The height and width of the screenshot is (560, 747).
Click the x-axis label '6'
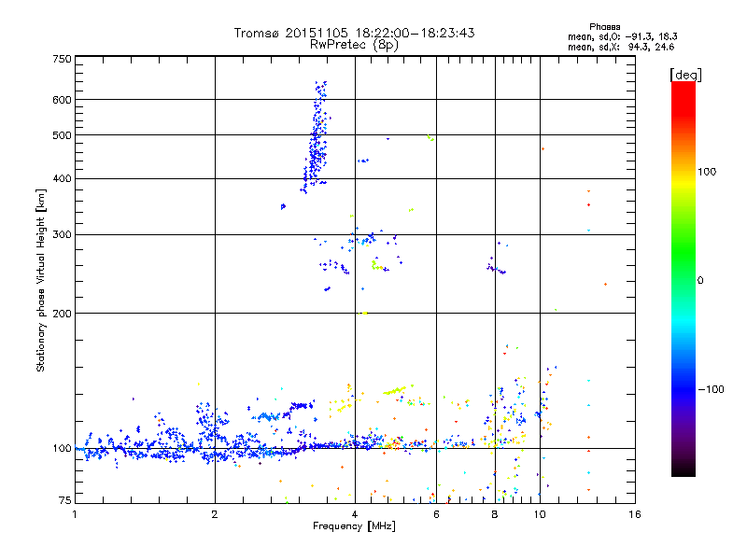pos(436,514)
